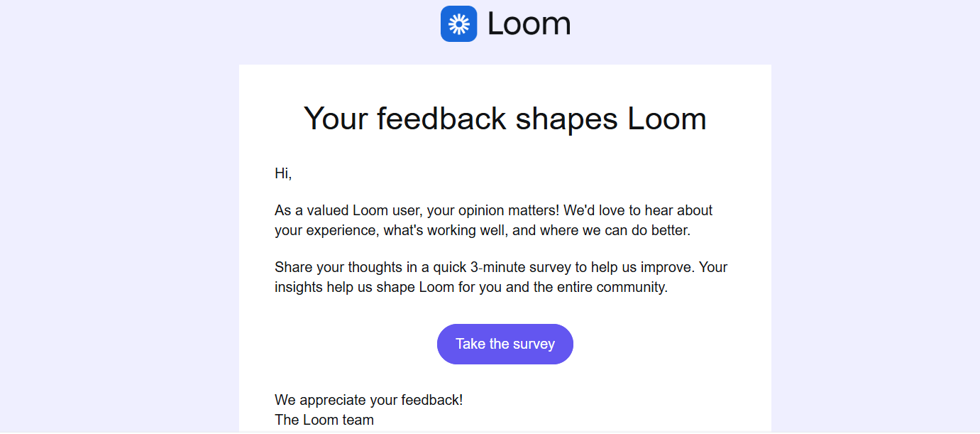Click the word 'Loom' ending the heading
Viewport: 980px width, 434px height.
pyautogui.click(x=667, y=118)
